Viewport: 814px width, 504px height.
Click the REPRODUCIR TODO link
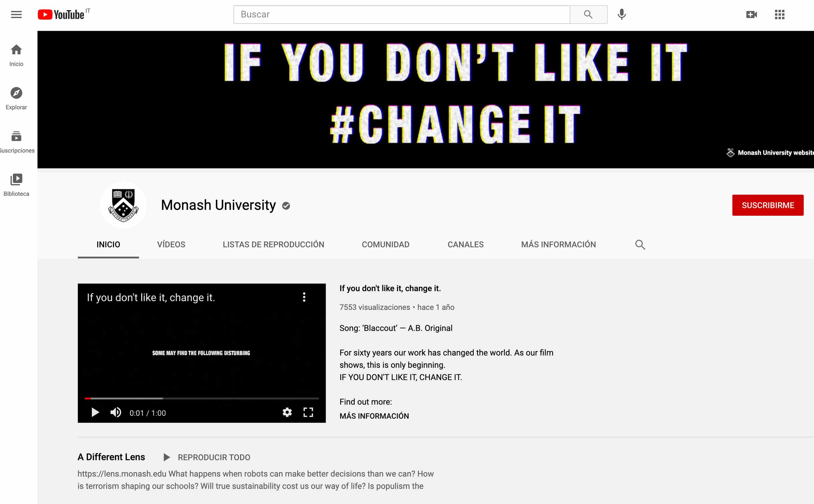(x=214, y=457)
